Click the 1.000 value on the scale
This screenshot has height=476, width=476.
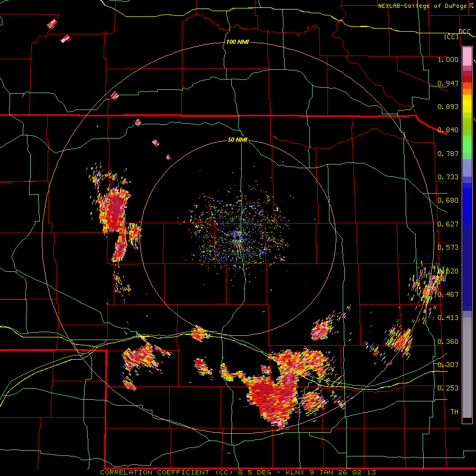448,59
